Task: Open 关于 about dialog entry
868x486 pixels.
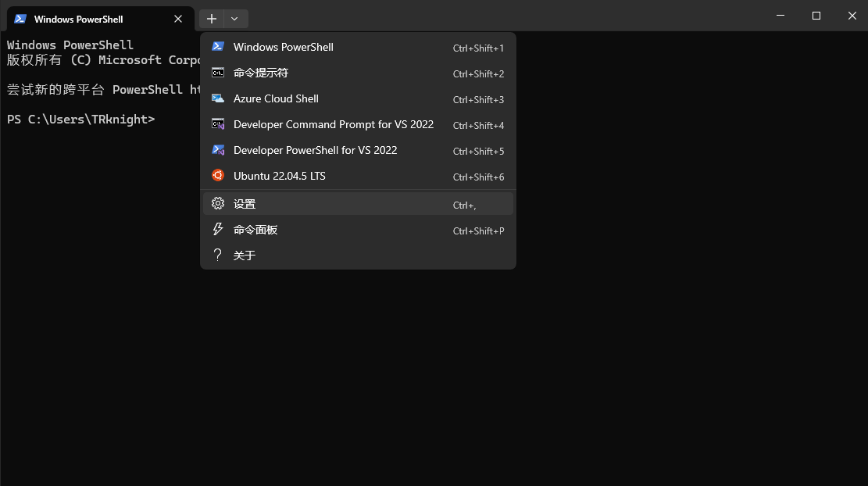Action: pos(245,256)
